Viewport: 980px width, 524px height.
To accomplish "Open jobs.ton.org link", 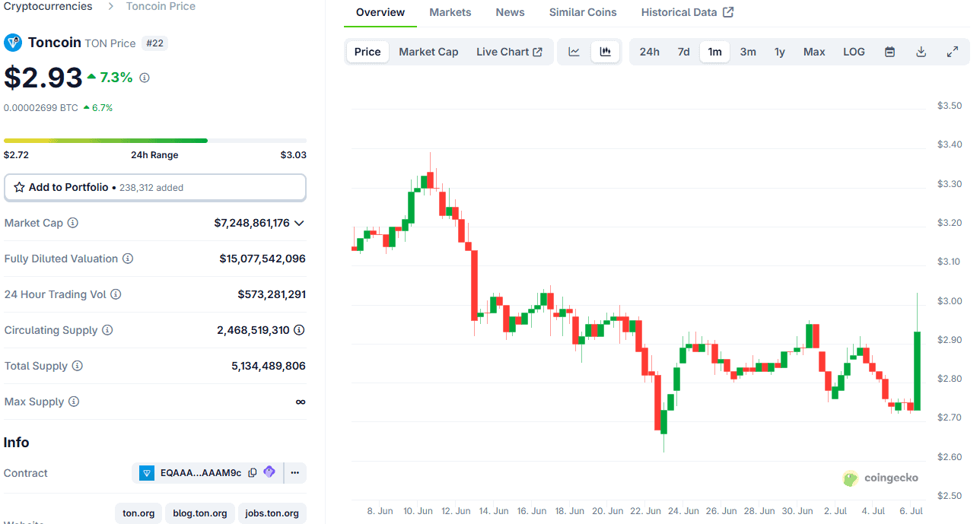I will click(272, 513).
